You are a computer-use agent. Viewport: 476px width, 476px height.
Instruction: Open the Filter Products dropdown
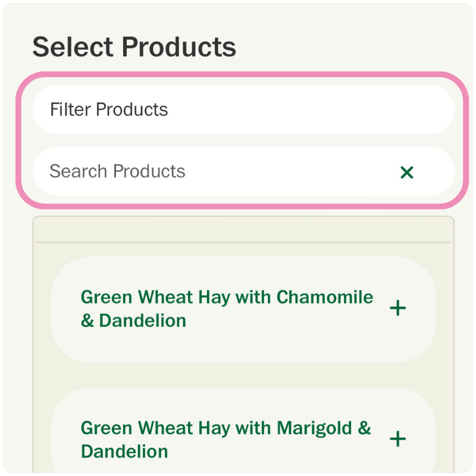click(x=243, y=109)
